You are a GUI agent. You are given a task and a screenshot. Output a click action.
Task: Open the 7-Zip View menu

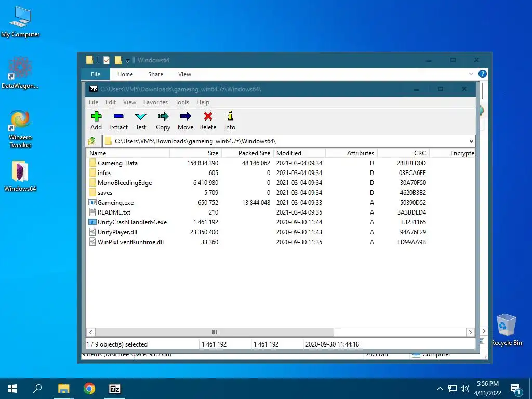[129, 102]
